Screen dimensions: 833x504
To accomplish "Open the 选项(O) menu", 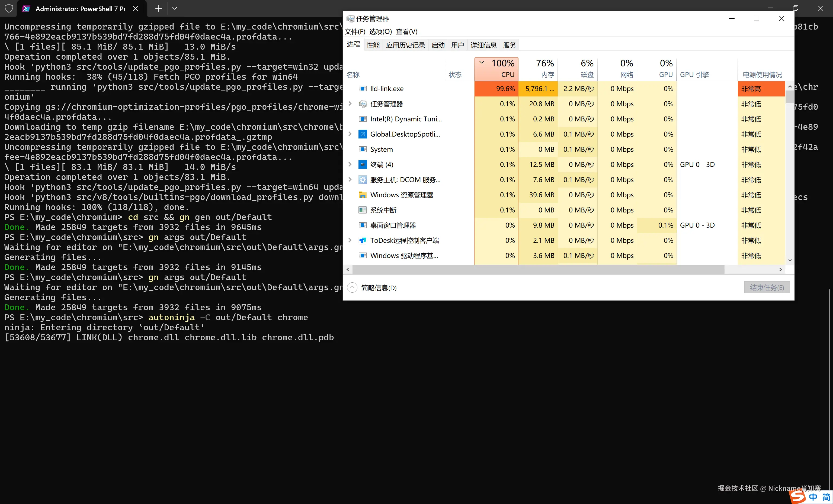I will pos(380,31).
